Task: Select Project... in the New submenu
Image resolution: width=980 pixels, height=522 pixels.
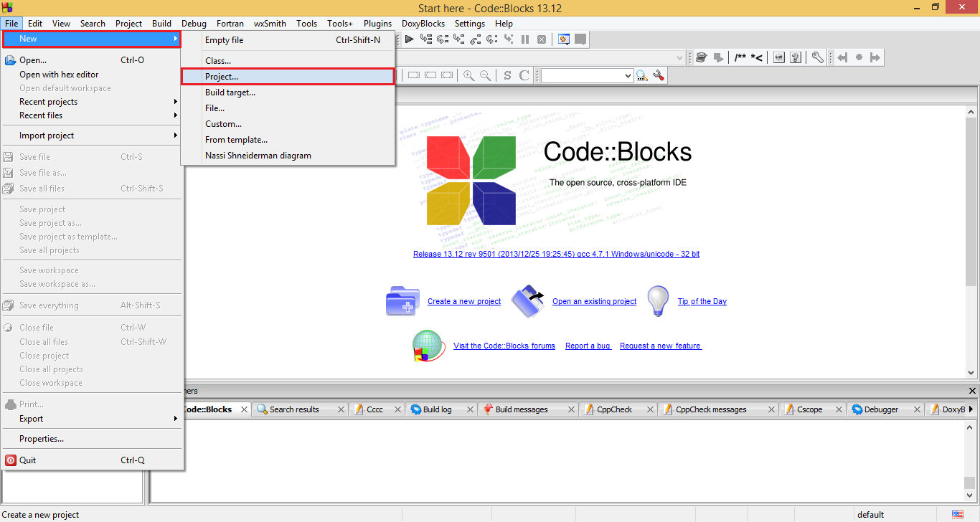Action: click(288, 77)
